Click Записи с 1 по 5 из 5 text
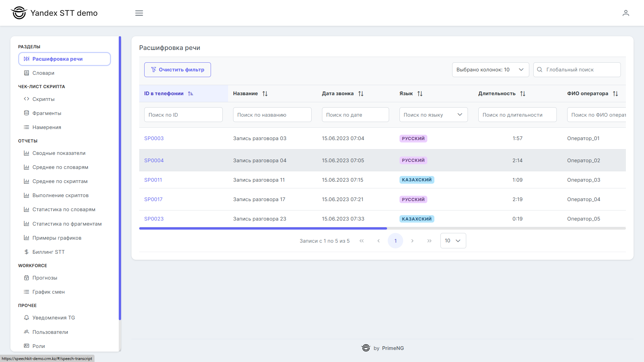 [325, 241]
